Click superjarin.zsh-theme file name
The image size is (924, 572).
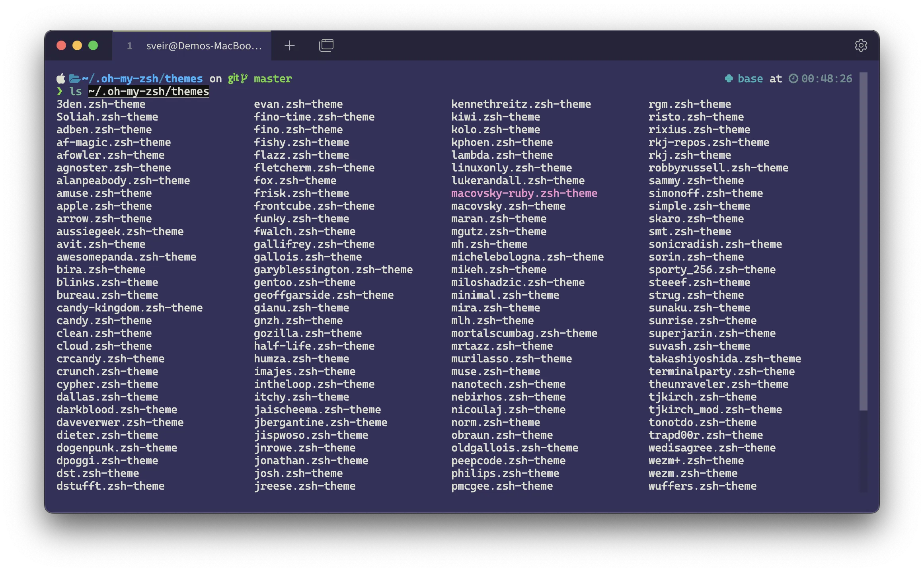pos(712,333)
